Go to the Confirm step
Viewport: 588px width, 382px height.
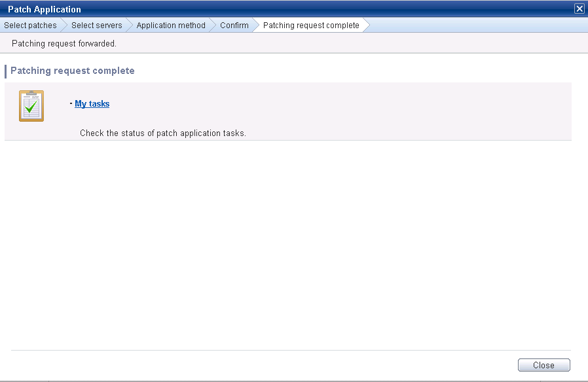tap(234, 25)
